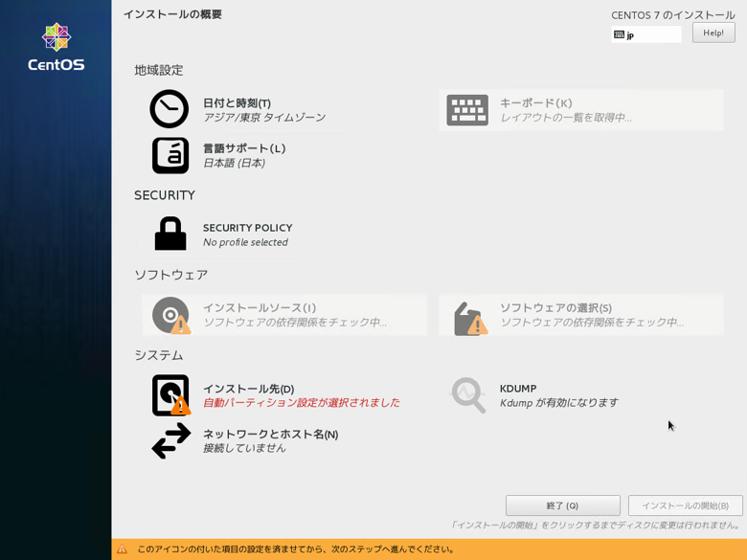The height and width of the screenshot is (560, 747).
Task: Open 言語サポート(L) settings
Action: tap(244, 148)
